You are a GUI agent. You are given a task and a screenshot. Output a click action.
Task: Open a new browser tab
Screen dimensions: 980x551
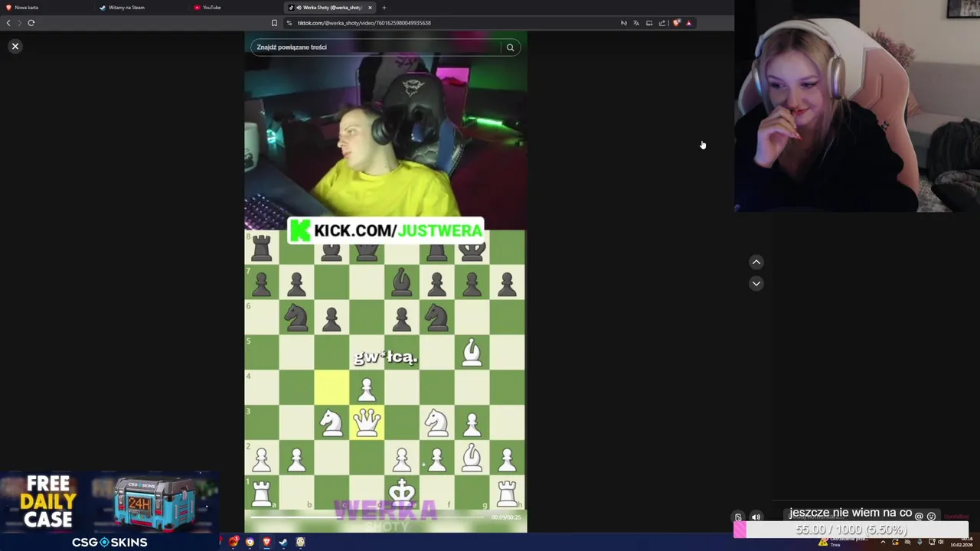(384, 8)
